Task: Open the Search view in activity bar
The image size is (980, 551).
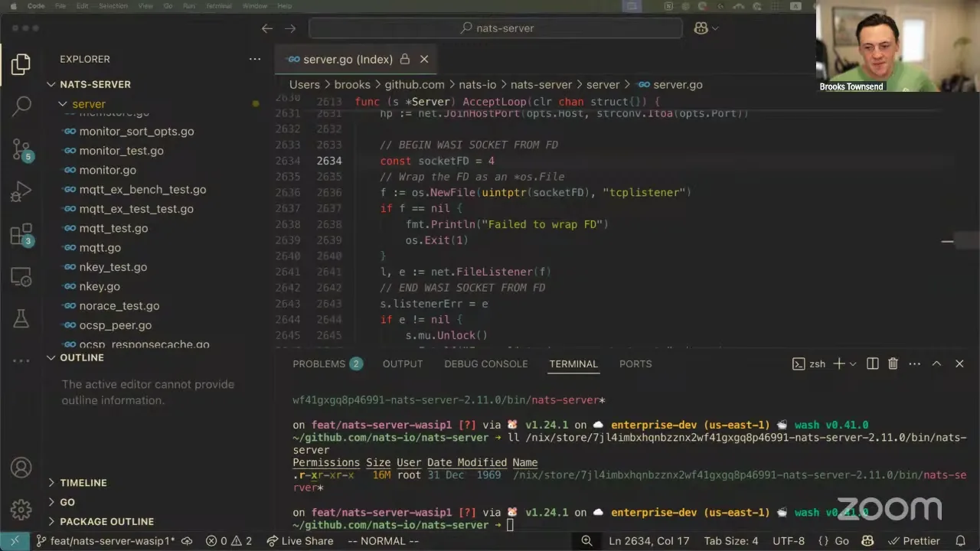Action: (21, 106)
